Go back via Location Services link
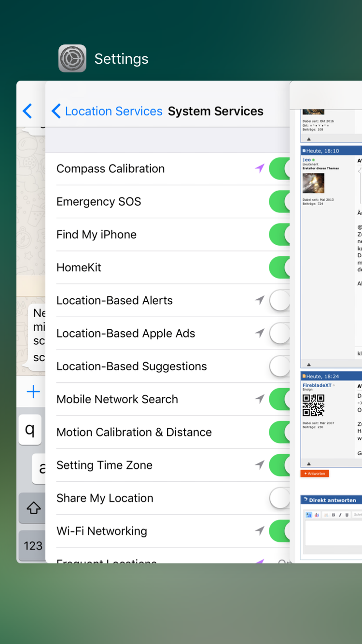 tap(114, 111)
